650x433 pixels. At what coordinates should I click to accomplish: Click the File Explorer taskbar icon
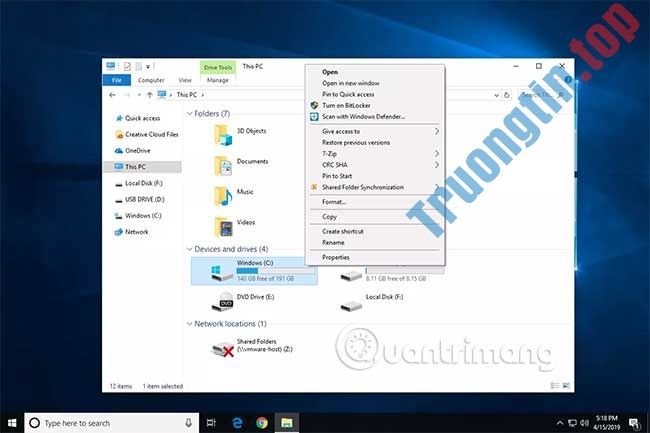(286, 423)
